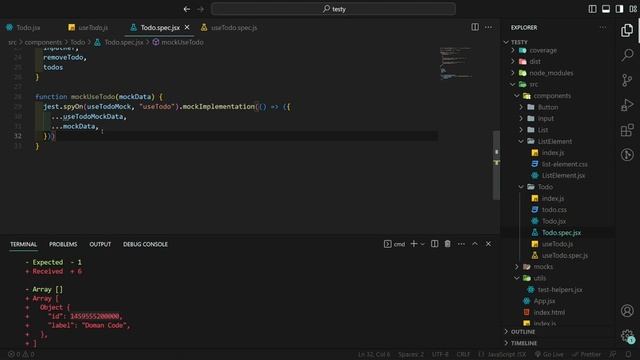The image size is (640, 360).
Task: Click the Ln 32, Col 6 cursor position
Action: [374, 354]
